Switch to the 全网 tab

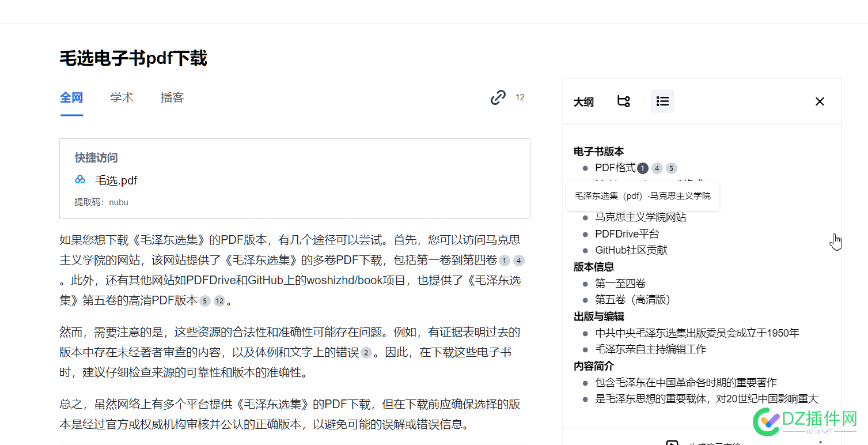71,98
